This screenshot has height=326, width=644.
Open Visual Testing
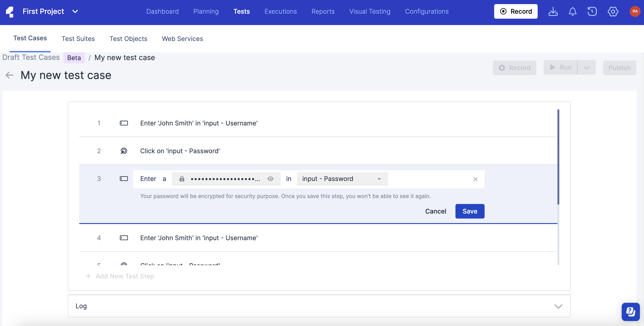click(370, 12)
